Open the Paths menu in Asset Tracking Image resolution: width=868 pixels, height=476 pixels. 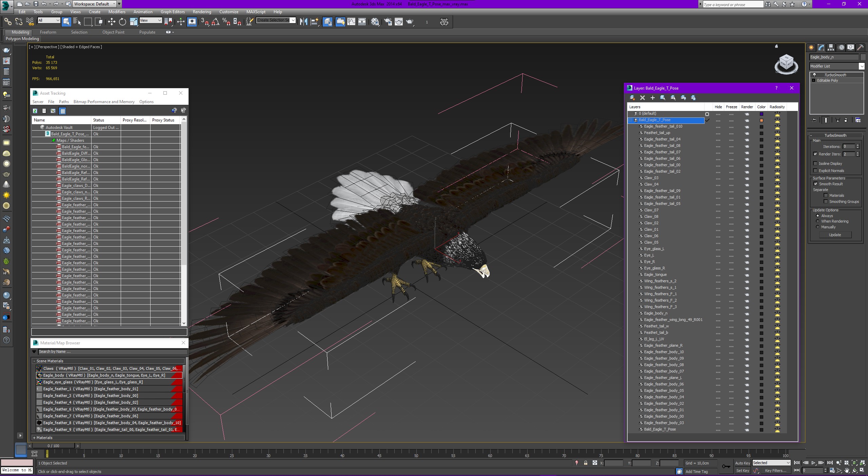[64, 102]
